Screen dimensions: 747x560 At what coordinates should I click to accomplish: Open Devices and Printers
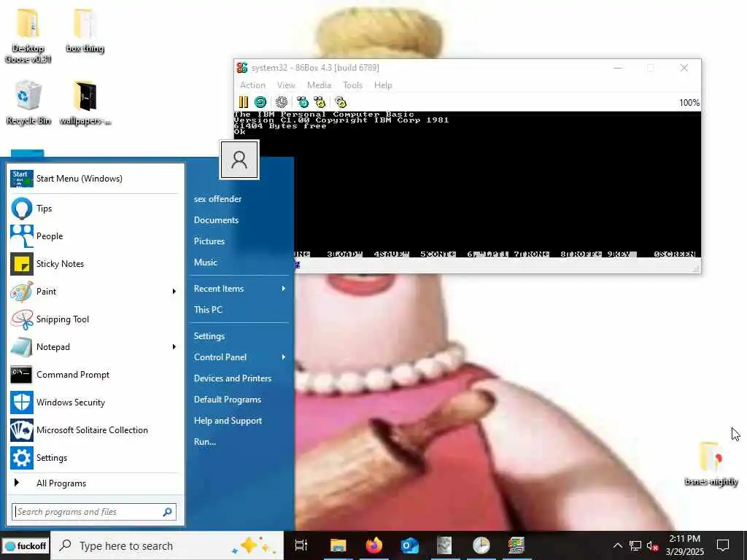point(233,378)
